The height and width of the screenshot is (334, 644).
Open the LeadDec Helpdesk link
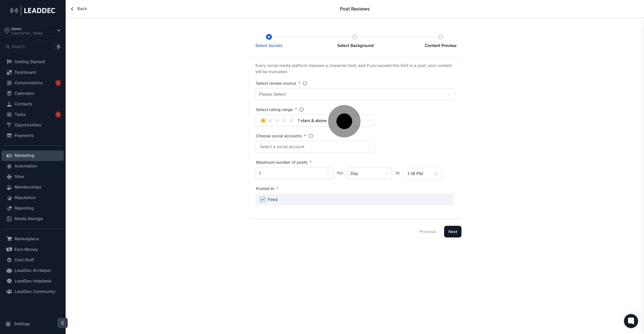click(x=33, y=281)
